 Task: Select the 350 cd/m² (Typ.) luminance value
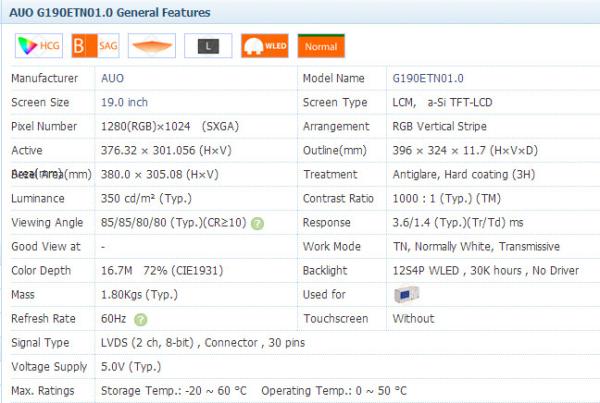[x=147, y=199]
